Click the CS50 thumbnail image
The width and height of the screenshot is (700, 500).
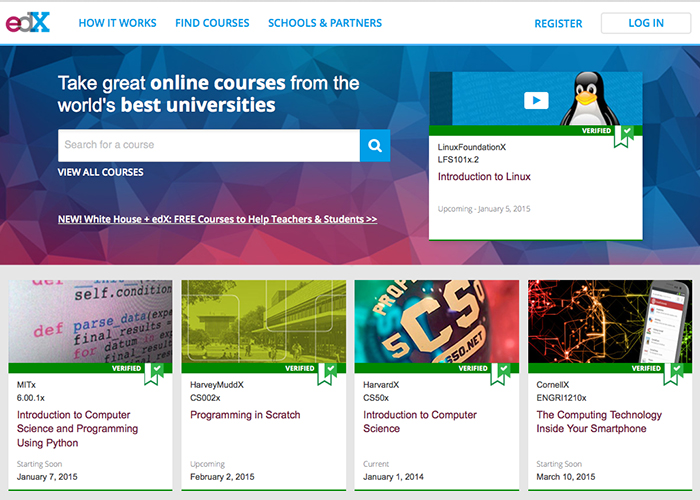[437, 321]
